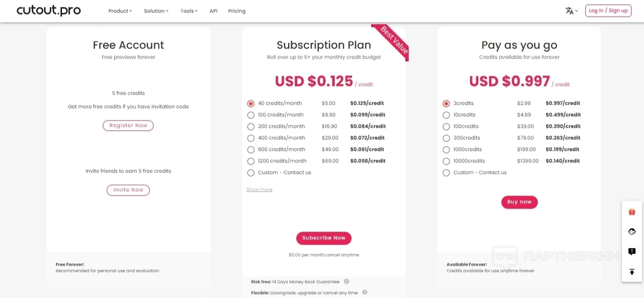Open the Pricing menu item

pos(237,11)
